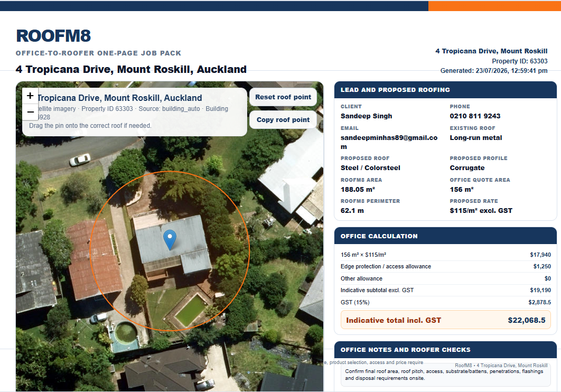Viewport: 561px width, 392px height.
Task: Click the 'Office-to-roofer one-page job pack' subtitle
Action: coord(98,53)
